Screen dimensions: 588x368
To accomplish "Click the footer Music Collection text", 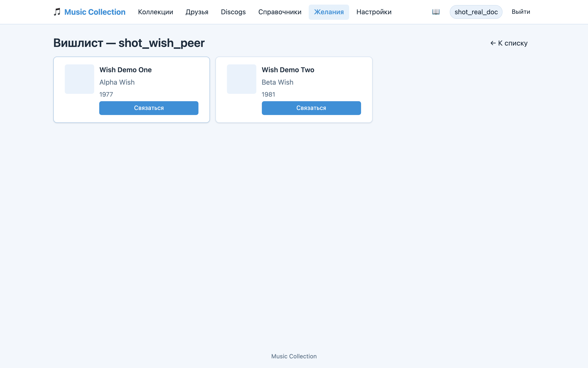I will (294, 356).
